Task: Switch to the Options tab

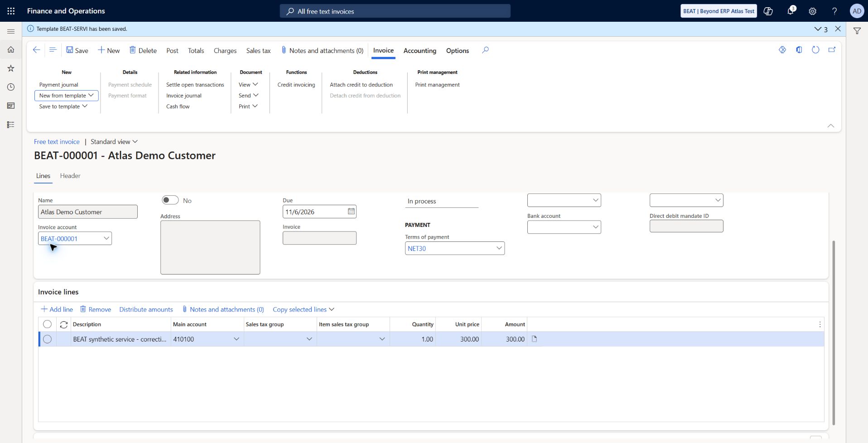Action: pyautogui.click(x=458, y=51)
